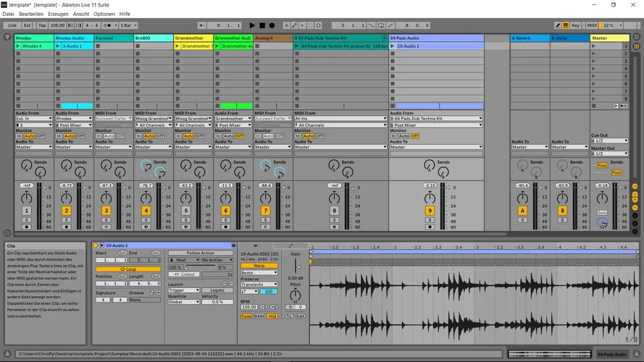
Task: Click the clip play button beside 10-Audio 1
Action: 101,246
